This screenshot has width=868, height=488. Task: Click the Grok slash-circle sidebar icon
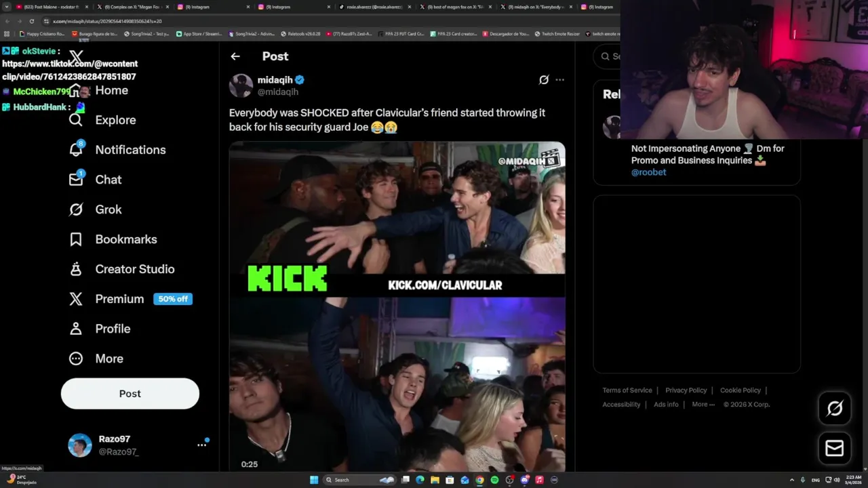[x=76, y=209]
